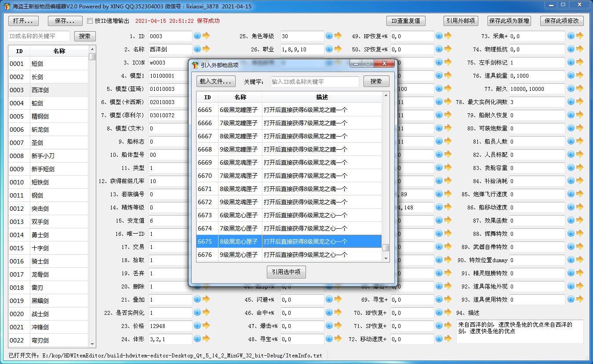
Task: Click the info icon next to 角色等级 field
Action: [x=329, y=36]
